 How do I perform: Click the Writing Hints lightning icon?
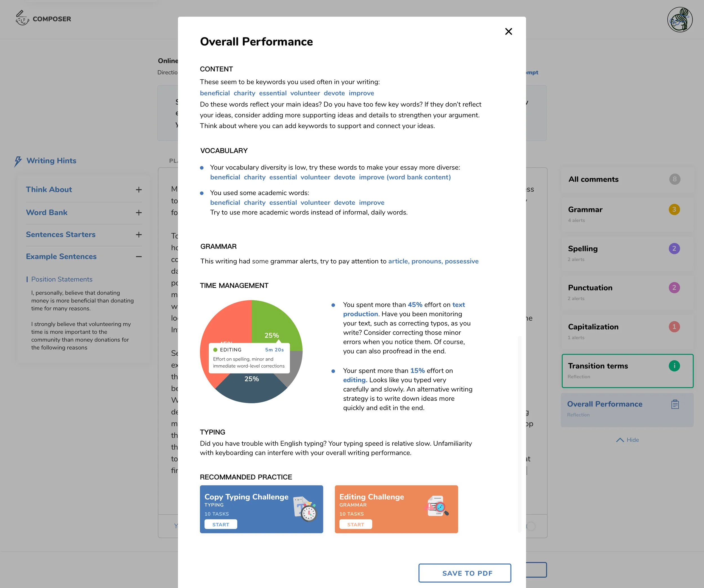[x=18, y=161]
